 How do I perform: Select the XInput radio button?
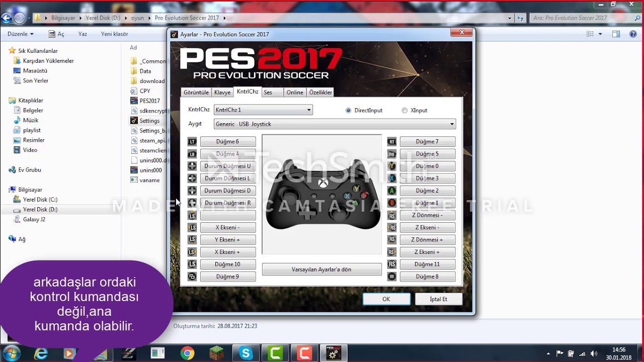point(405,111)
